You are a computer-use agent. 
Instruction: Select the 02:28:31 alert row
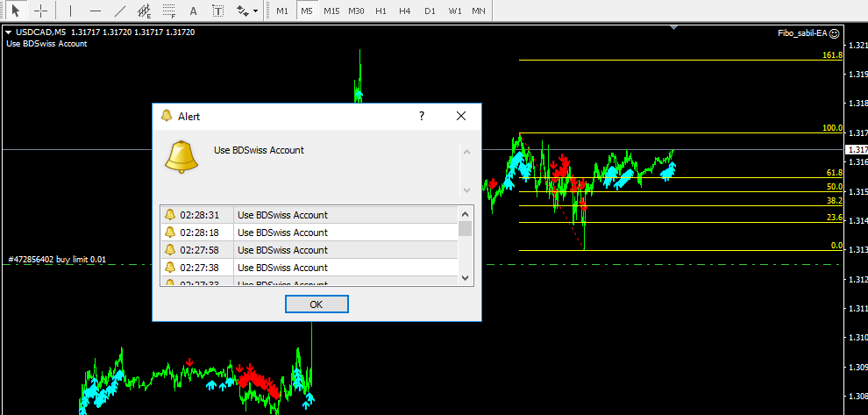tap(309, 215)
